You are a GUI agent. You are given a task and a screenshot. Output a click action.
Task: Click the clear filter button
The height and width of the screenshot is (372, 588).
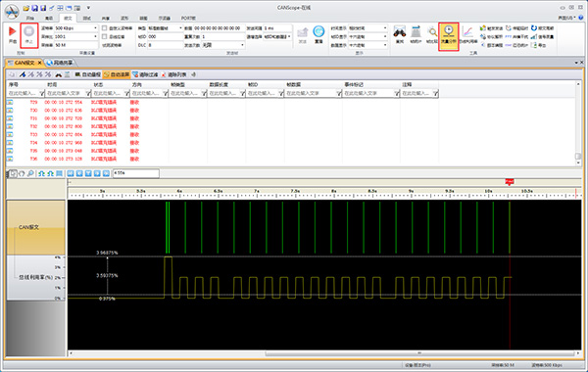coord(145,74)
